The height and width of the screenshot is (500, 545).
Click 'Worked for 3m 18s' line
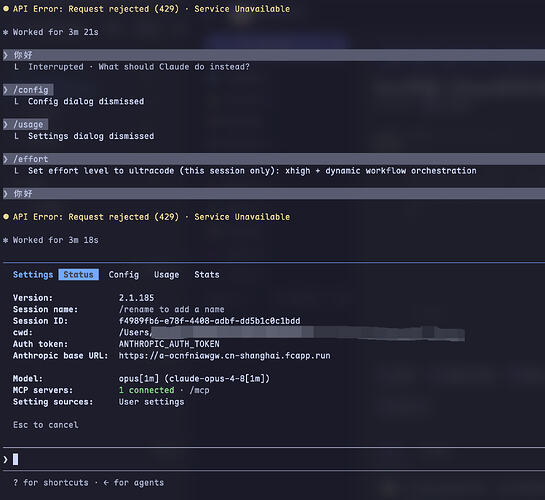pos(56,240)
